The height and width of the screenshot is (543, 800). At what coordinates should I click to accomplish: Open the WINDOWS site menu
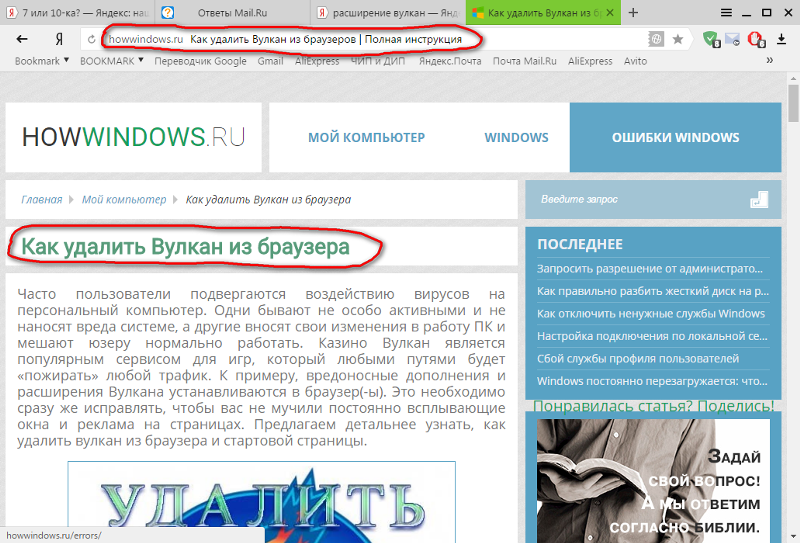[x=516, y=137]
